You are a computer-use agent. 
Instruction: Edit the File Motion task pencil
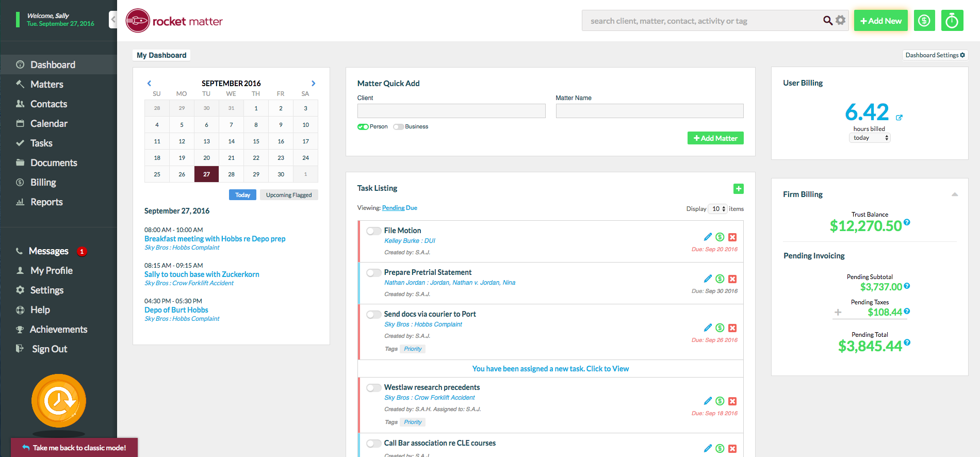click(x=708, y=237)
